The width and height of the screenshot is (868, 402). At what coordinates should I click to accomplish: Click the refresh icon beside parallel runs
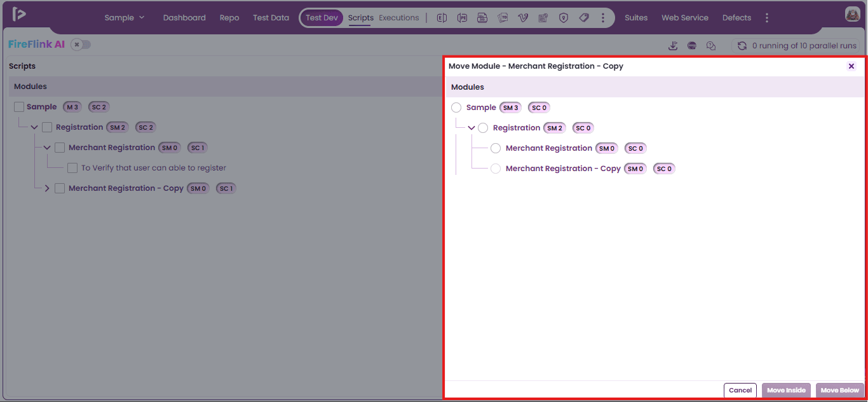742,46
